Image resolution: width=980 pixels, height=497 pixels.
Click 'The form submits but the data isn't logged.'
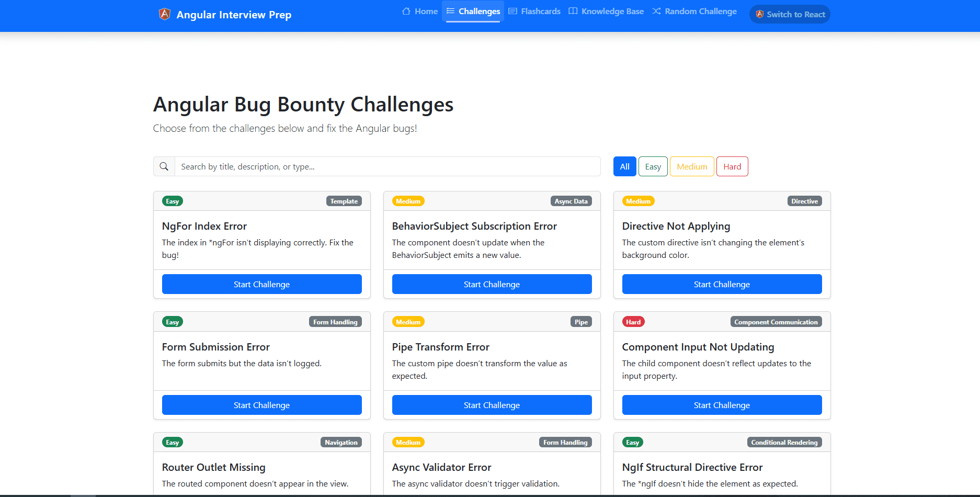click(x=242, y=363)
